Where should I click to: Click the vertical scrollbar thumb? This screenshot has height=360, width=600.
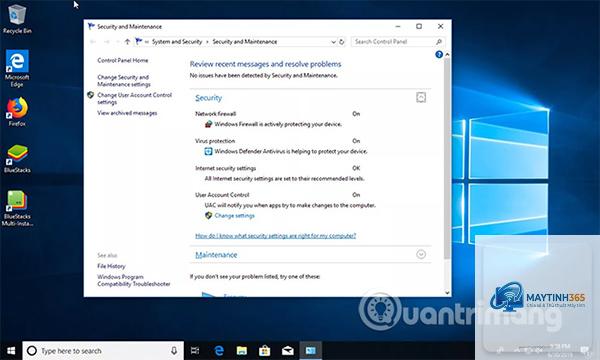(x=447, y=159)
